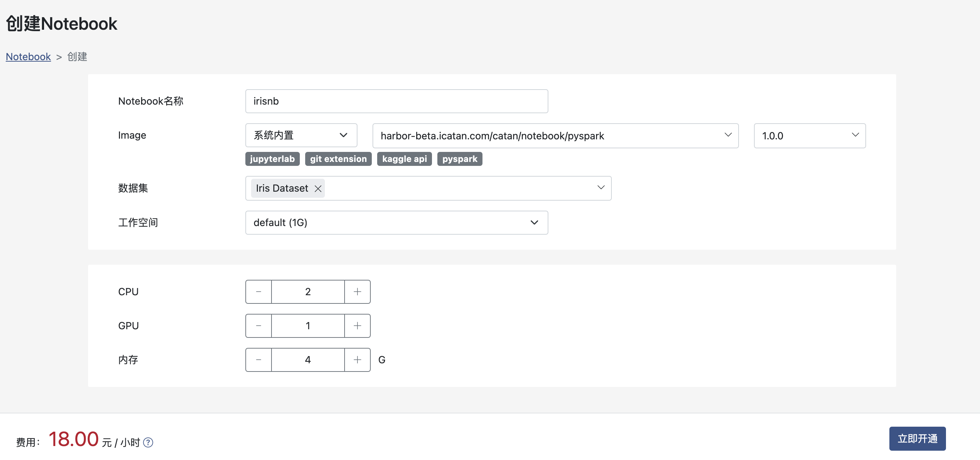The height and width of the screenshot is (460, 980).
Task: Expand the 数据集 dataset selector
Action: pyautogui.click(x=600, y=188)
